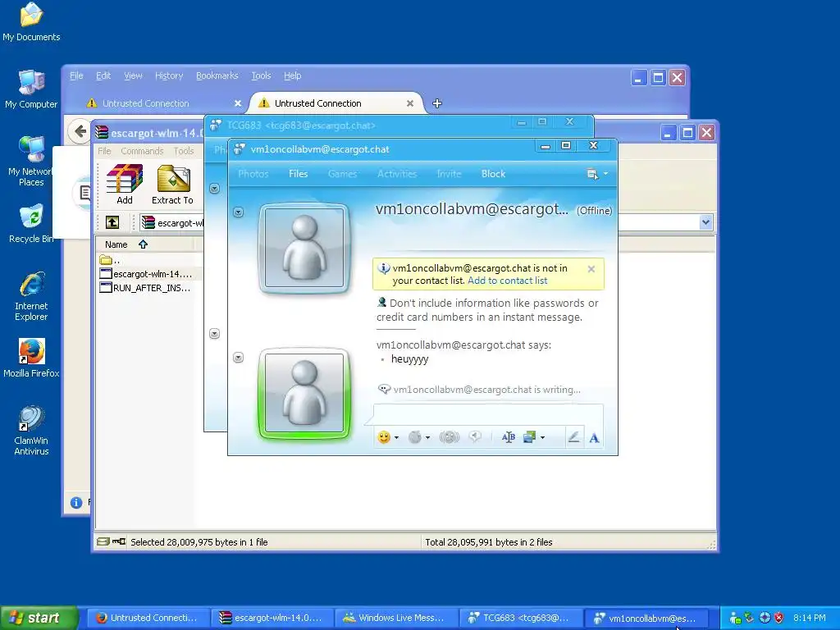840x630 pixels.
Task: Close the active Untrusted Connection tab
Action: pos(410,103)
